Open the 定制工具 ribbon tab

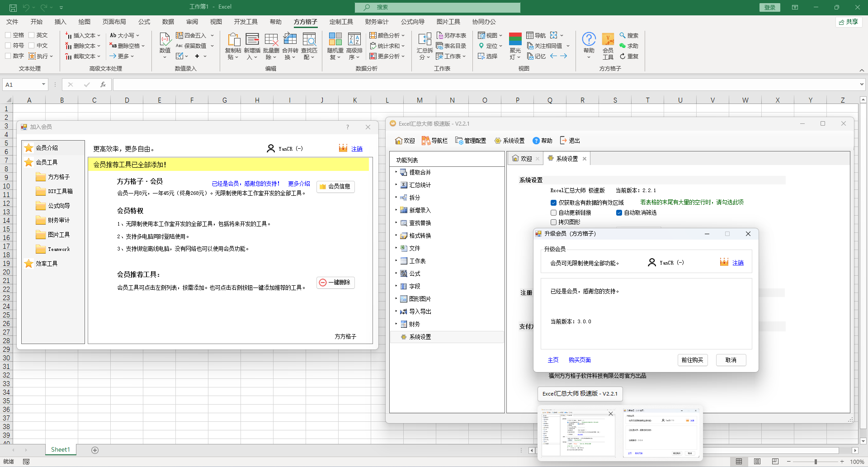pyautogui.click(x=341, y=22)
